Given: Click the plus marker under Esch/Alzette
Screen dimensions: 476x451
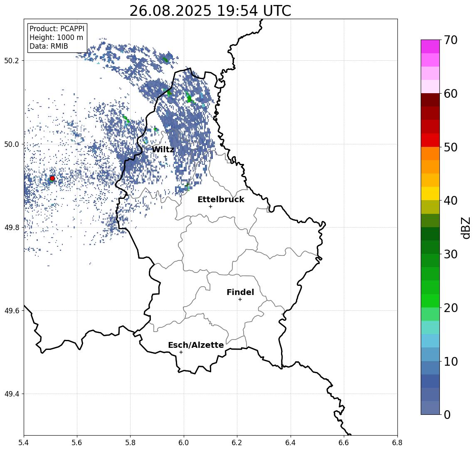Looking at the screenshot, I should [x=181, y=352].
